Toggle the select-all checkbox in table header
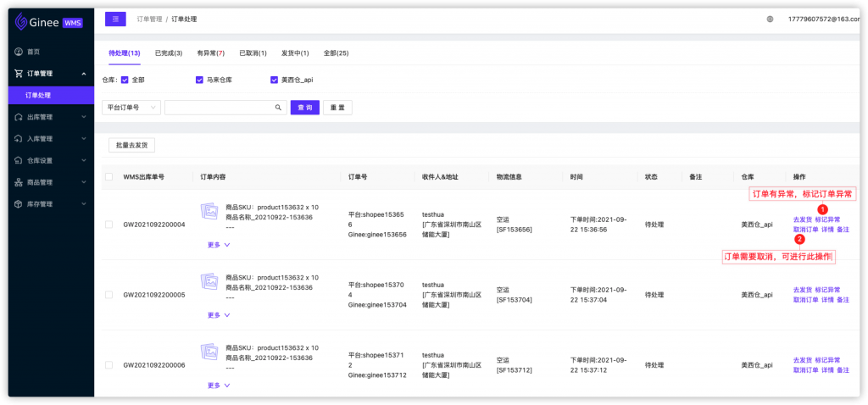The image size is (868, 405). point(109,177)
